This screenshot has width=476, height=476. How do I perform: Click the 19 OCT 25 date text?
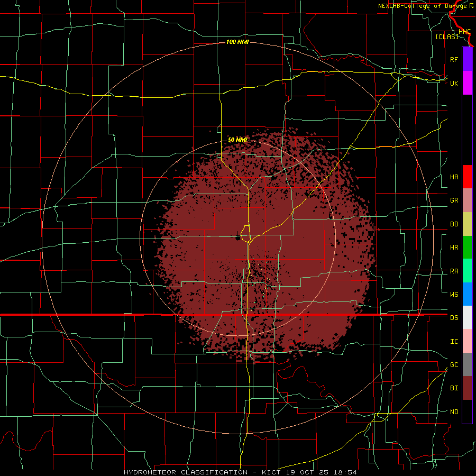pos(307,472)
